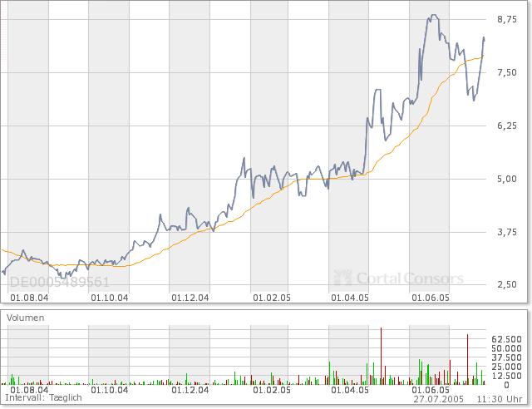The width and height of the screenshot is (532, 409).
Task: Click the 5,00 price axis label
Action: tap(507, 179)
